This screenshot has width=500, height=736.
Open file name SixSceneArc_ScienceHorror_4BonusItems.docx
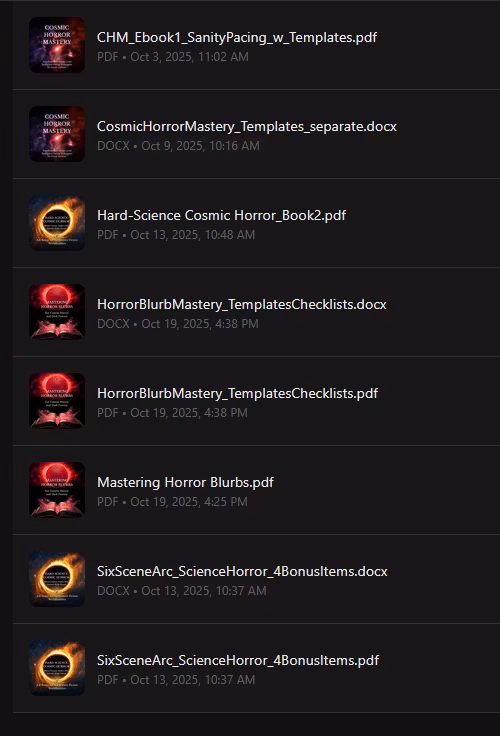tap(242, 571)
